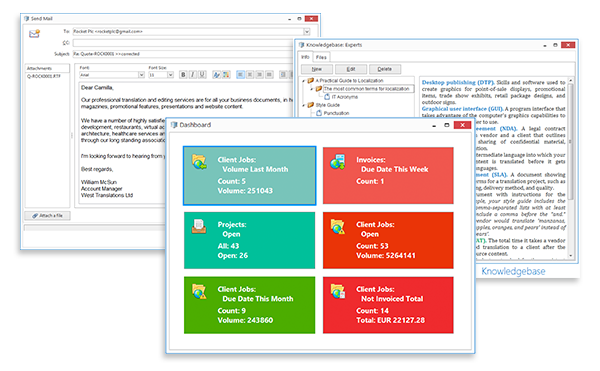
Task: Toggle Bold formatting in mail editor
Action: tap(183, 75)
